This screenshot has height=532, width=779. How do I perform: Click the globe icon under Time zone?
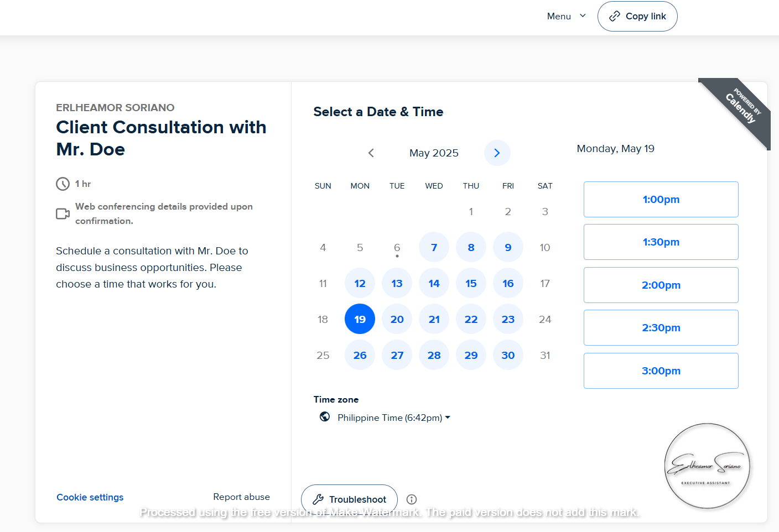click(325, 417)
